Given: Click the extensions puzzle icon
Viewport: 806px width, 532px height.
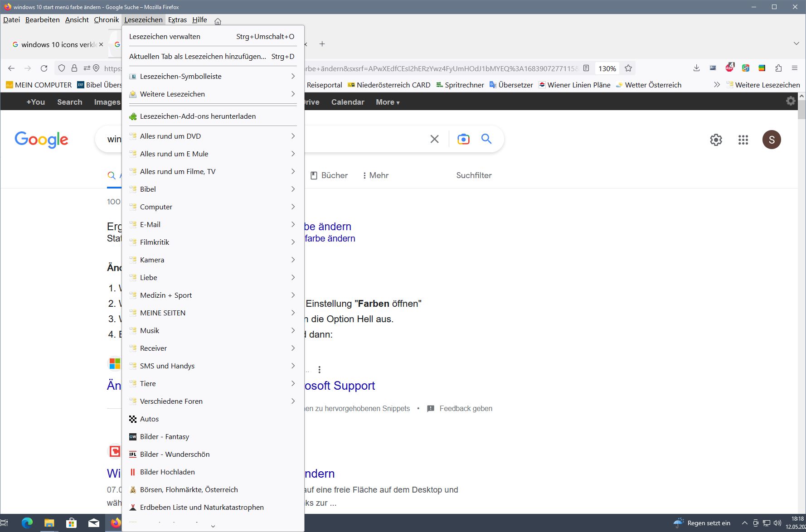Looking at the screenshot, I should [x=778, y=68].
